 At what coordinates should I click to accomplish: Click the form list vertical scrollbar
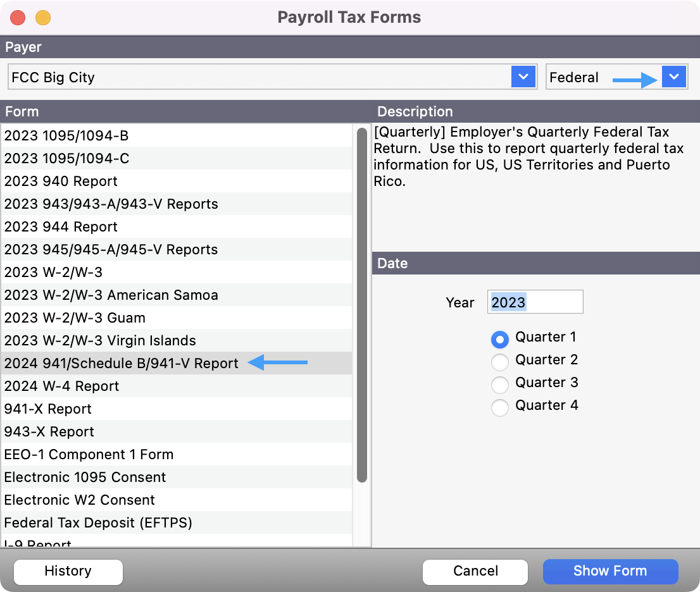(362, 304)
